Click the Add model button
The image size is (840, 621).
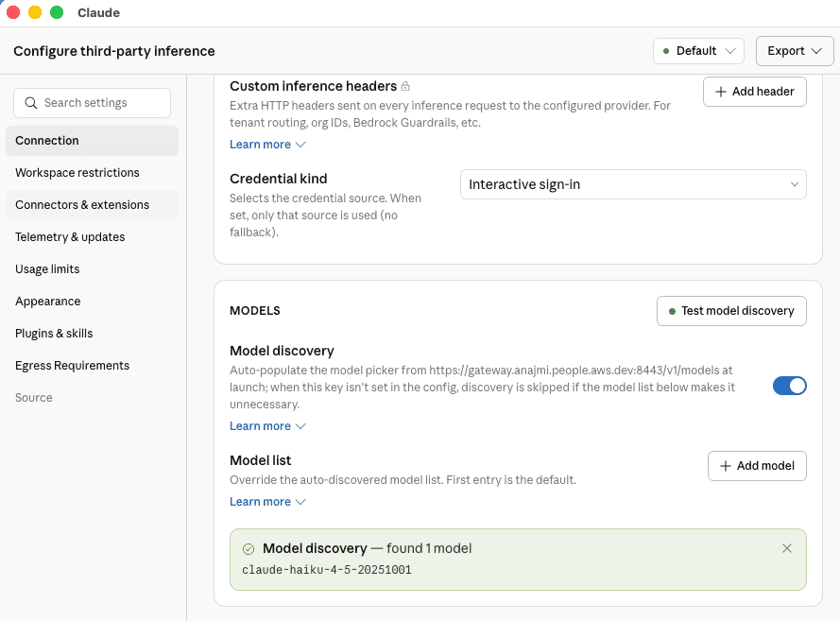tap(757, 466)
